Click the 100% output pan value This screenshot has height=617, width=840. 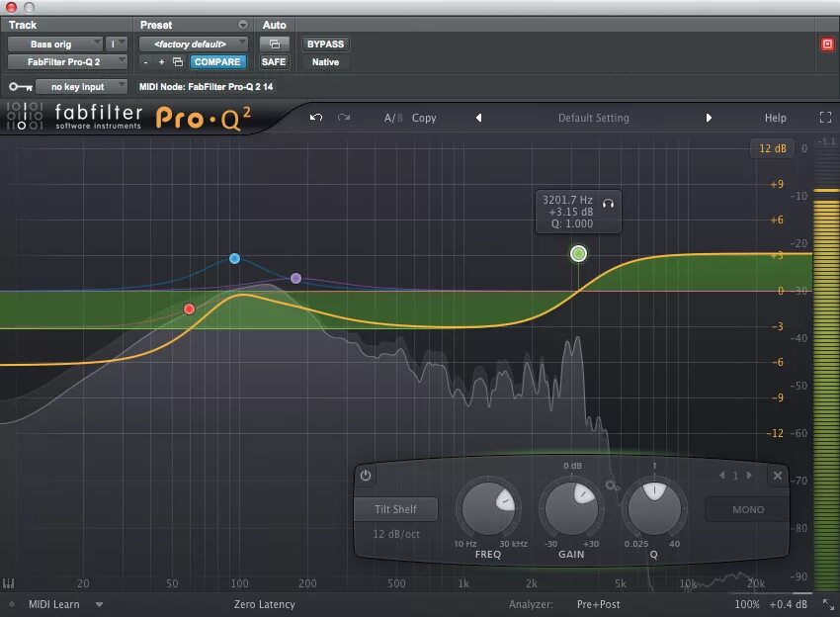(747, 604)
